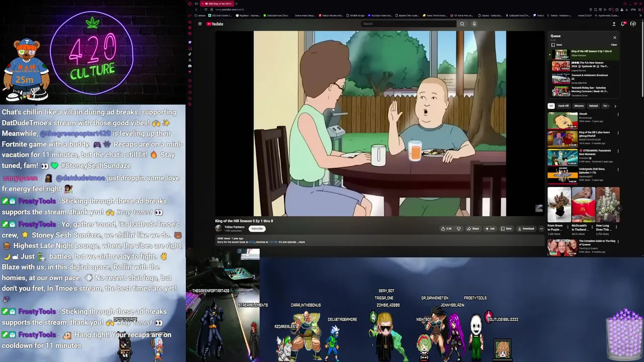Dislike the video with thumbs down
This screenshot has width=644, height=362.
coord(458,229)
